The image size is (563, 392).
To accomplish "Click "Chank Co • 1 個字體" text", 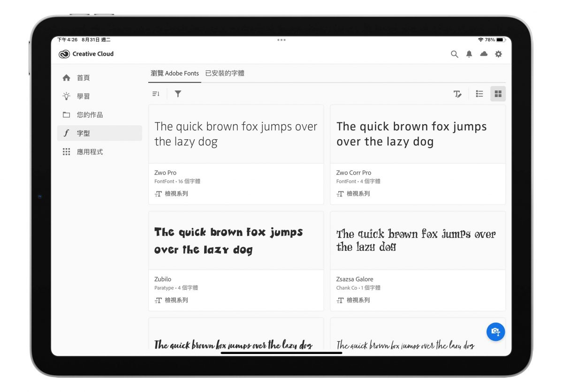I will click(358, 288).
